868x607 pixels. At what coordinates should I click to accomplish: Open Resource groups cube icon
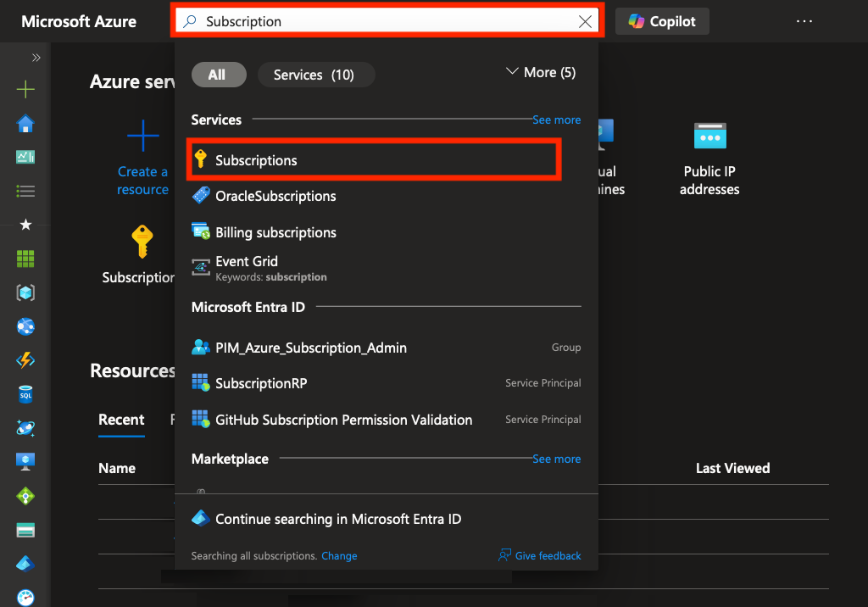(x=25, y=292)
